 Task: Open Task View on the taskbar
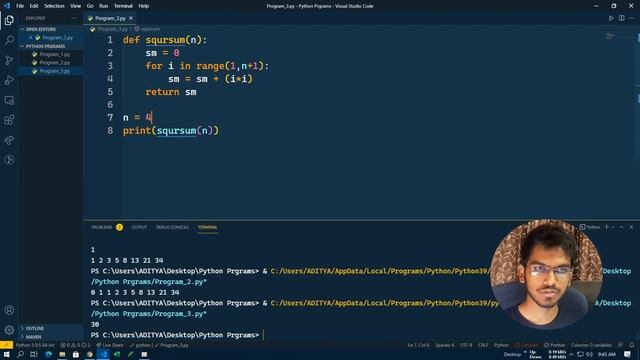(x=34, y=354)
